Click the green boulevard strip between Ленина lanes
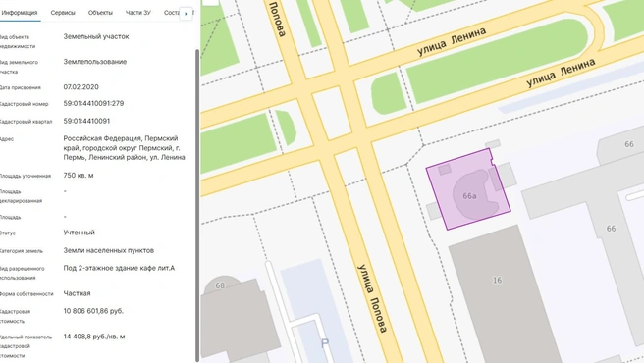The height and width of the screenshot is (363, 644). pyautogui.click(x=497, y=62)
